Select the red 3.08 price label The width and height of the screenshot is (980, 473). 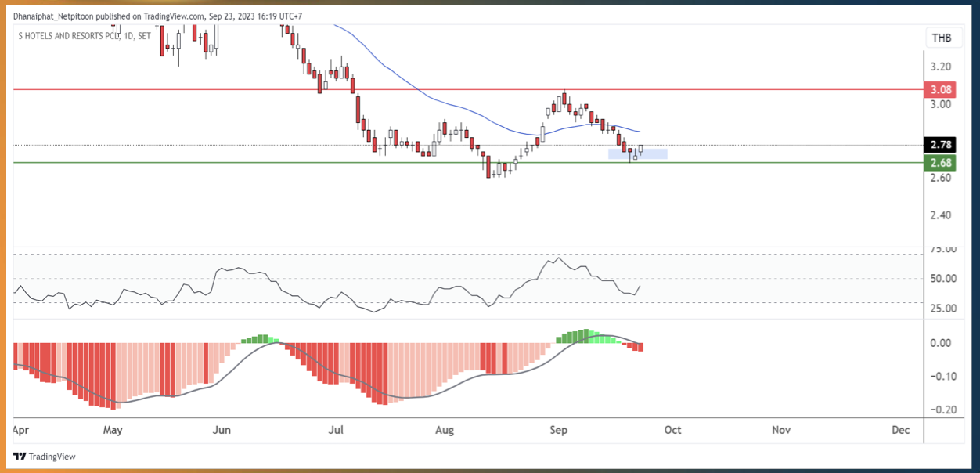942,89
